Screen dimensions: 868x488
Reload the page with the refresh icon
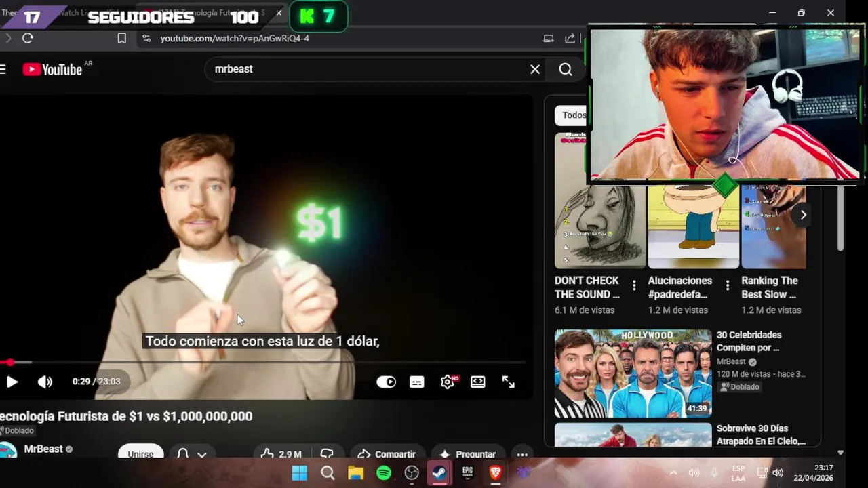click(x=28, y=38)
